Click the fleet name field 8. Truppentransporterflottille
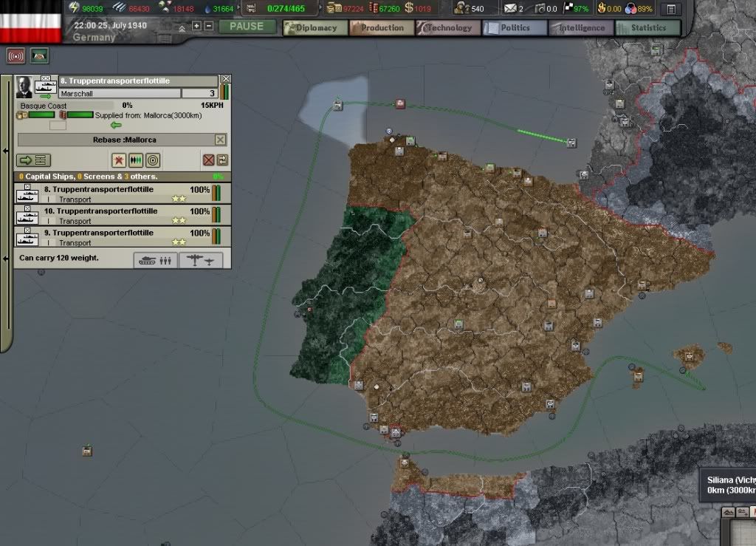 pos(138,81)
